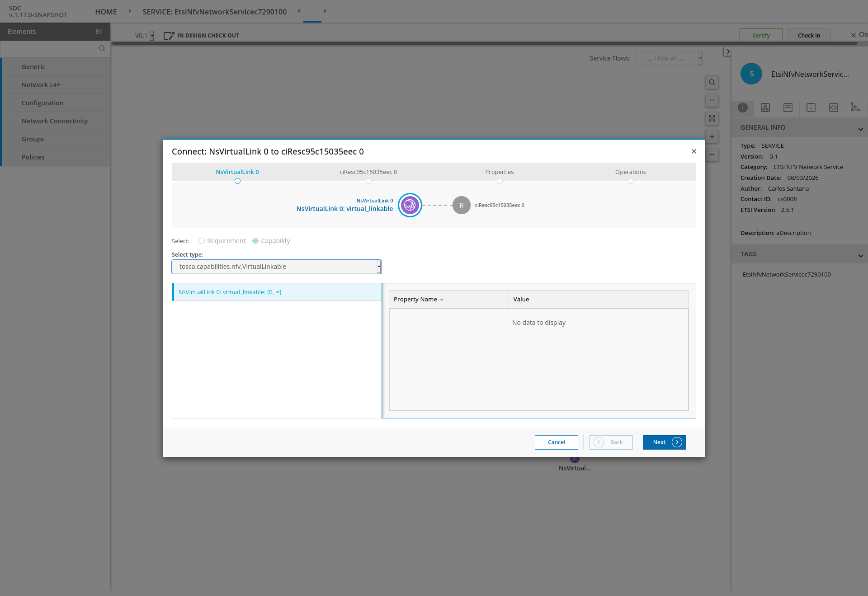Collapse the GENERAL INFO section

point(861,128)
